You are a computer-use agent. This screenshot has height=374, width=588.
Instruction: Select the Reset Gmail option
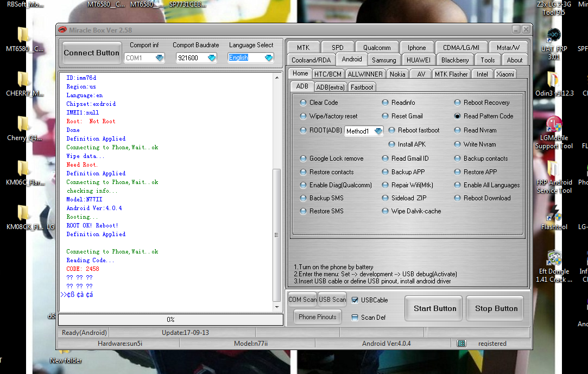(x=385, y=116)
